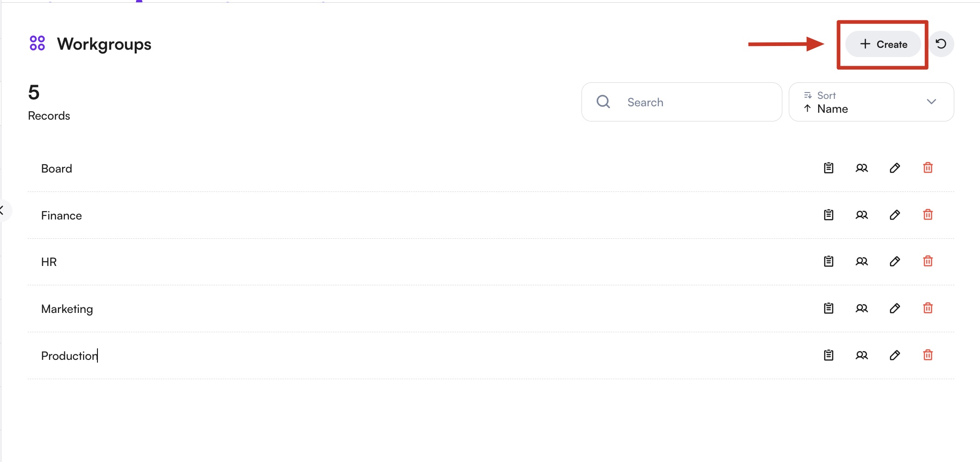The image size is (980, 462).
Task: Select the Finance workgroup row name
Action: pos(62,215)
